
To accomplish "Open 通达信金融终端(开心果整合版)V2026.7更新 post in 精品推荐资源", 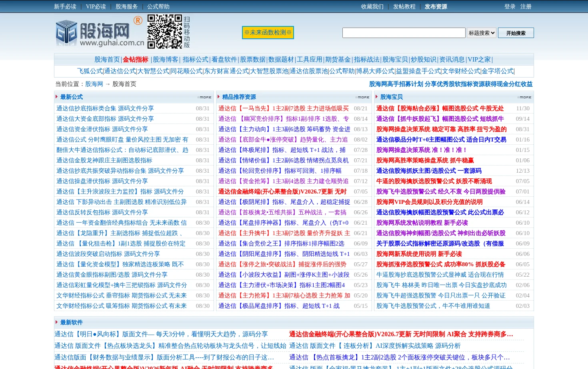I will pos(282,191).
